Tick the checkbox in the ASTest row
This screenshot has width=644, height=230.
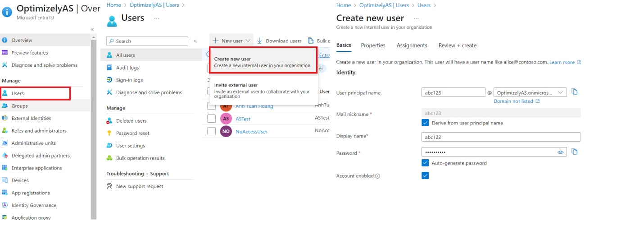click(x=211, y=119)
